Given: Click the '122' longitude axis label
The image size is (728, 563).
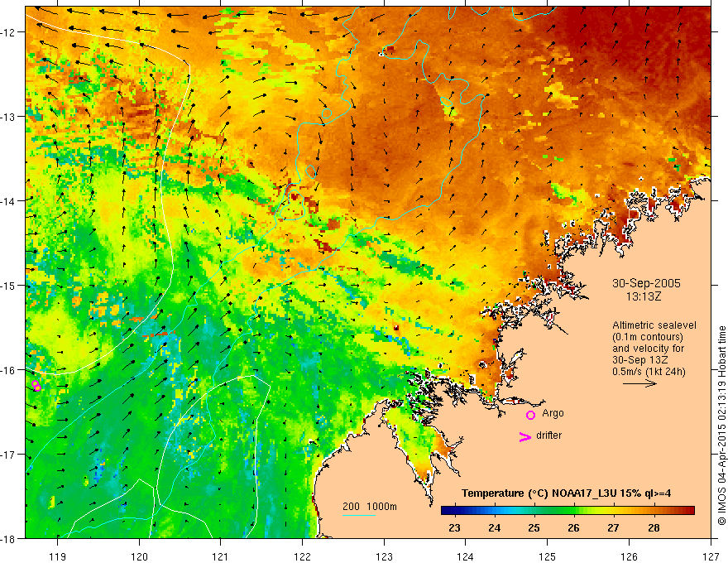Looking at the screenshot, I should pos(302,556).
